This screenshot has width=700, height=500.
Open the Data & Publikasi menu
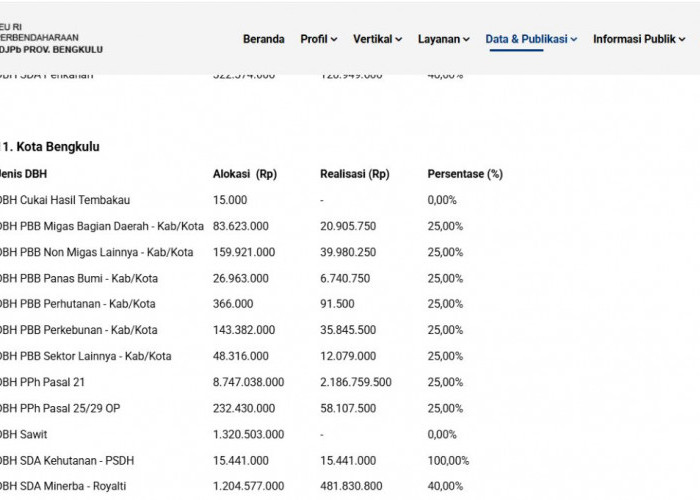tap(526, 39)
